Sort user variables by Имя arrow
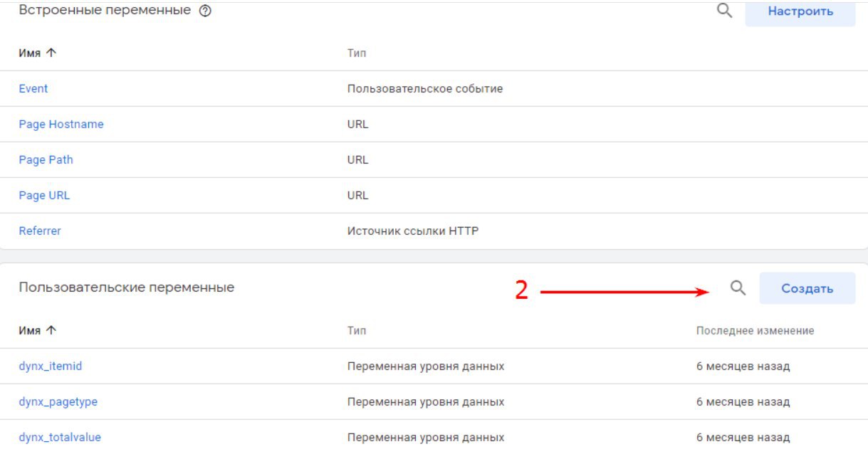868x449 pixels. tap(51, 331)
